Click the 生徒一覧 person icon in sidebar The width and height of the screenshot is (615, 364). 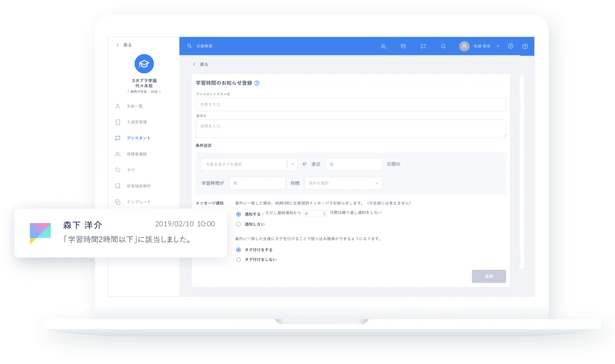pos(118,106)
